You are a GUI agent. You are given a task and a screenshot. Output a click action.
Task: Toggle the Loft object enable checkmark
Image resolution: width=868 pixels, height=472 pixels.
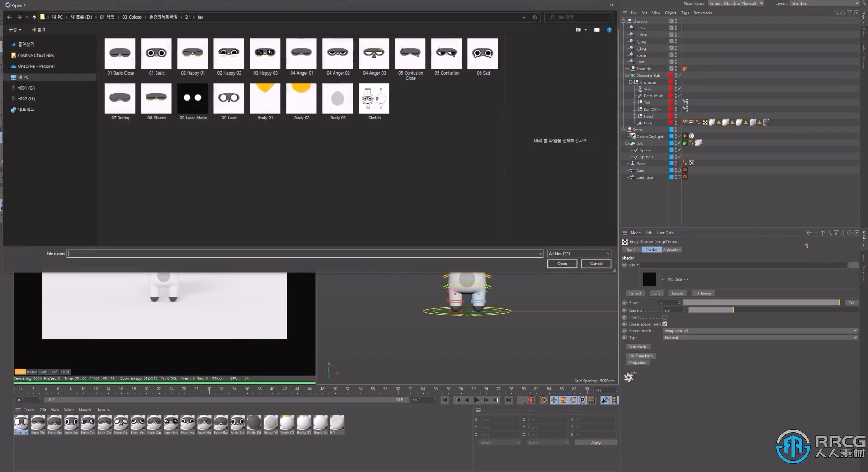click(679, 143)
